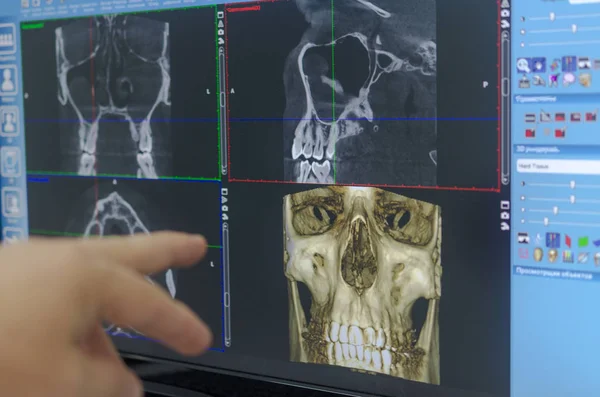Open the Hard Tissue rendering preset dropdown
The height and width of the screenshot is (397, 600).
tap(558, 167)
